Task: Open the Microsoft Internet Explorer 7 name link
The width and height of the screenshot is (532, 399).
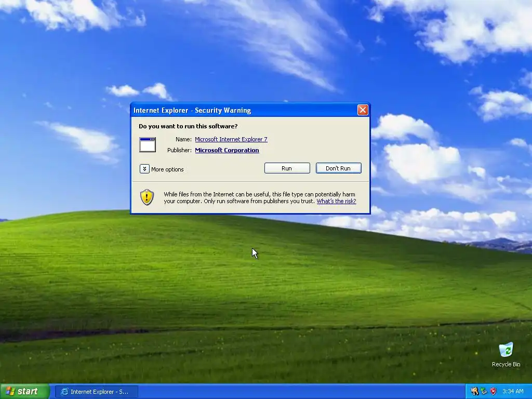Action: click(x=231, y=139)
